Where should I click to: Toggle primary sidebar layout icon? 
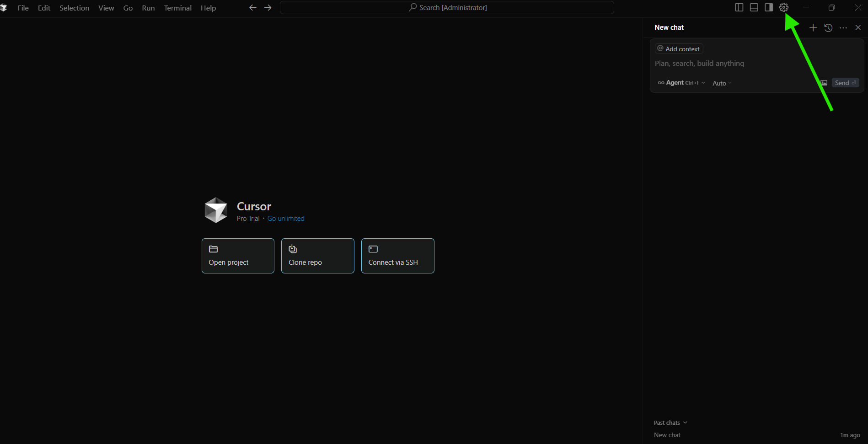739,7
